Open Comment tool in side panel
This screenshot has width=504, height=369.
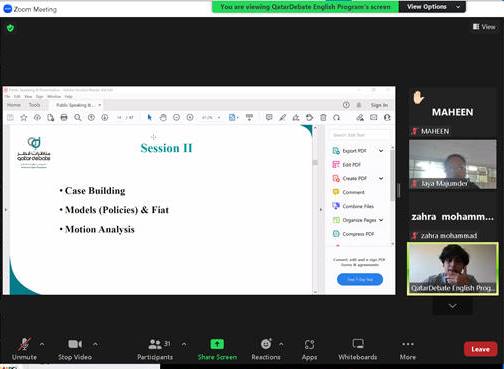pos(353,192)
